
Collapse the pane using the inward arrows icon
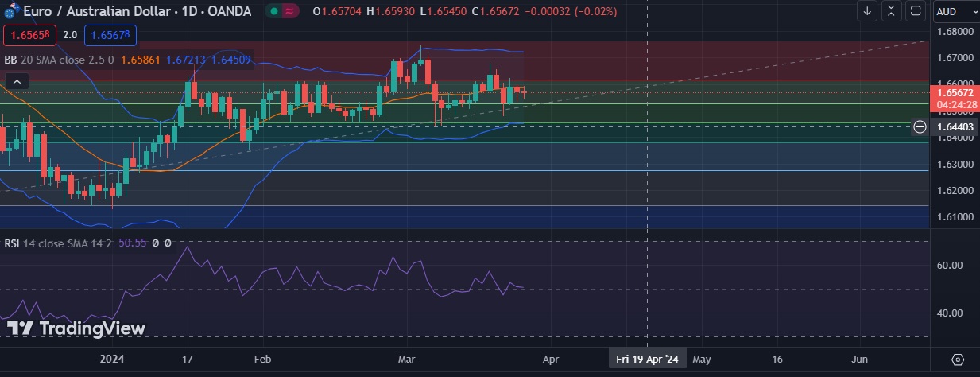892,11
